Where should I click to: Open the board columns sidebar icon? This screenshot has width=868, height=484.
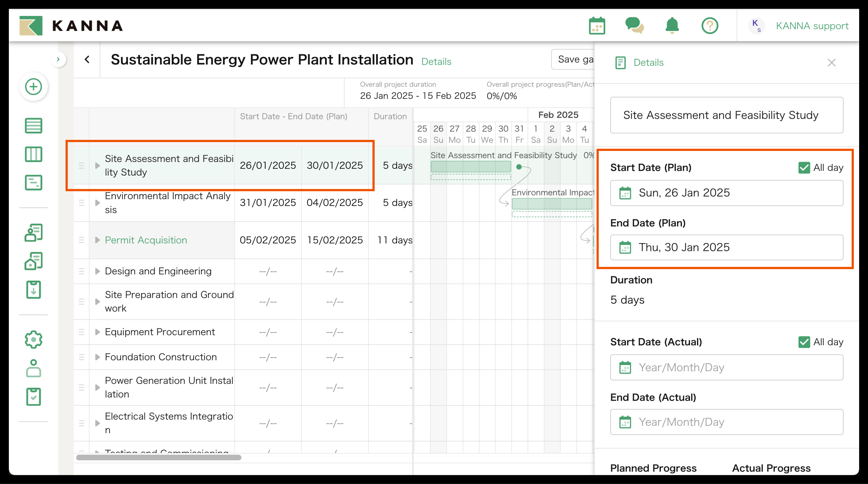[x=33, y=154]
